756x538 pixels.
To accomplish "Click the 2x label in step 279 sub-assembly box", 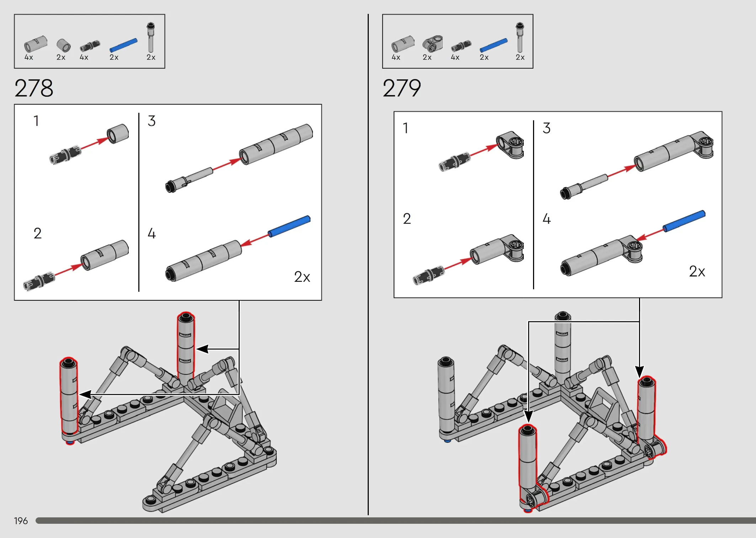I will click(697, 271).
